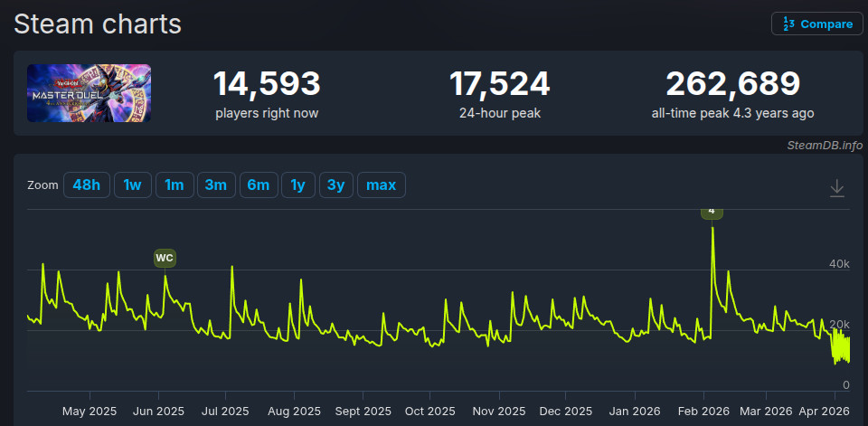Screen dimensions: 868x426
Task: Click the 'Aug 2025' axis label
Action: tap(294, 412)
